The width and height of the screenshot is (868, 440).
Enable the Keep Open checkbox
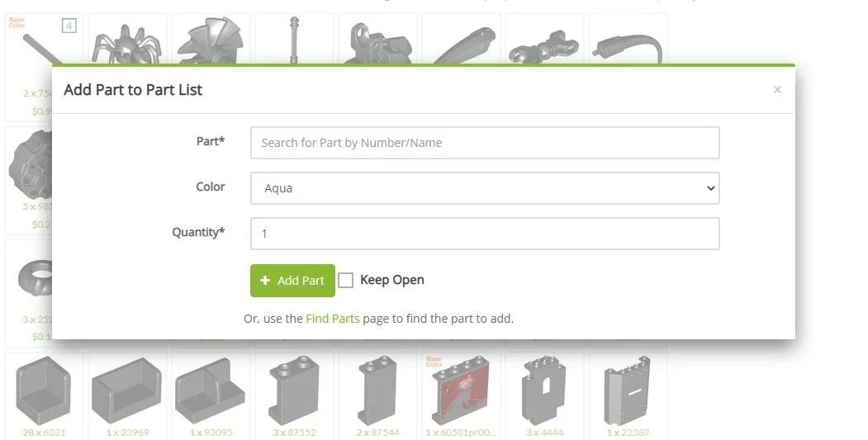pos(345,281)
